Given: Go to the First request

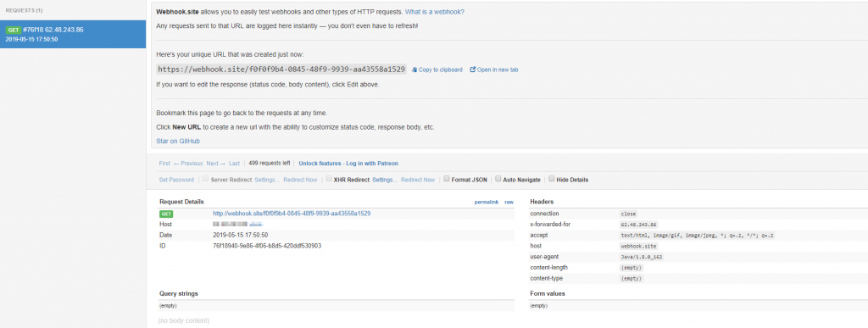Looking at the screenshot, I should click(164, 164).
